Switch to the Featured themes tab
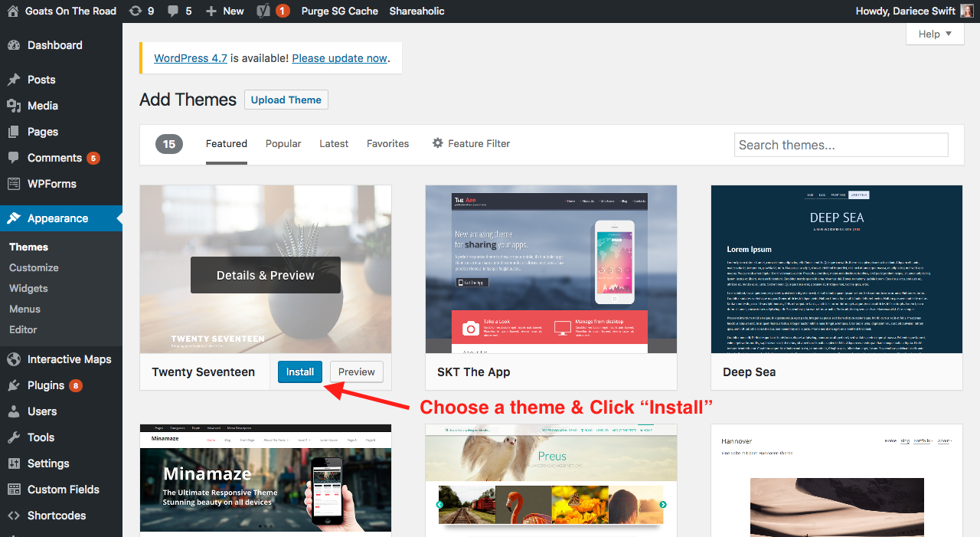 pos(227,143)
